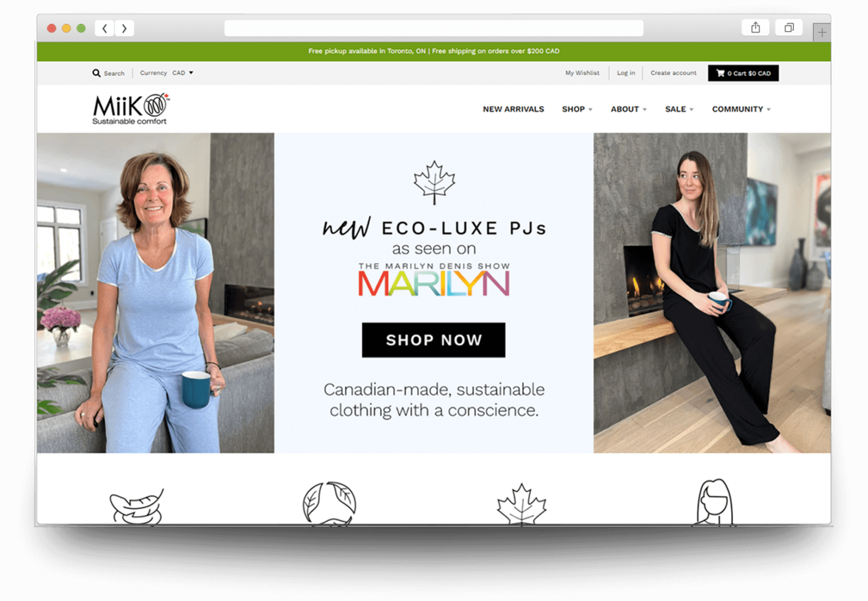Expand the COMMUNITY menu
868x601 pixels.
[x=741, y=109]
